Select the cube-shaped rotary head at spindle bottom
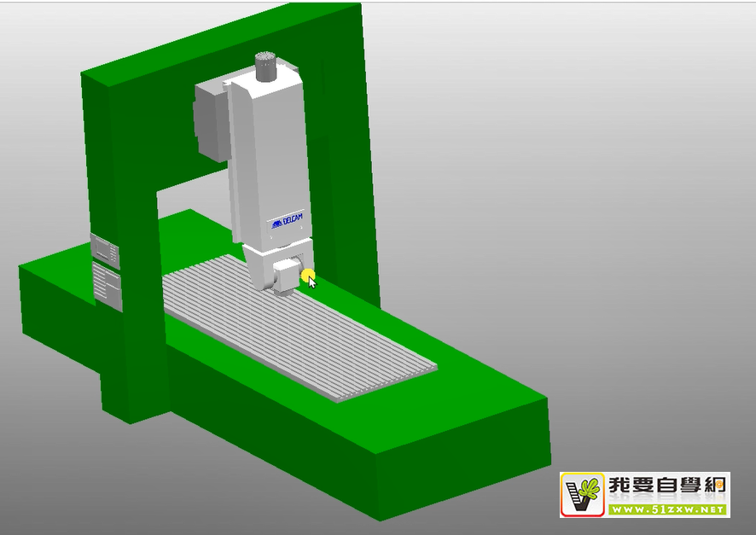The height and width of the screenshot is (535, 756). point(286,278)
